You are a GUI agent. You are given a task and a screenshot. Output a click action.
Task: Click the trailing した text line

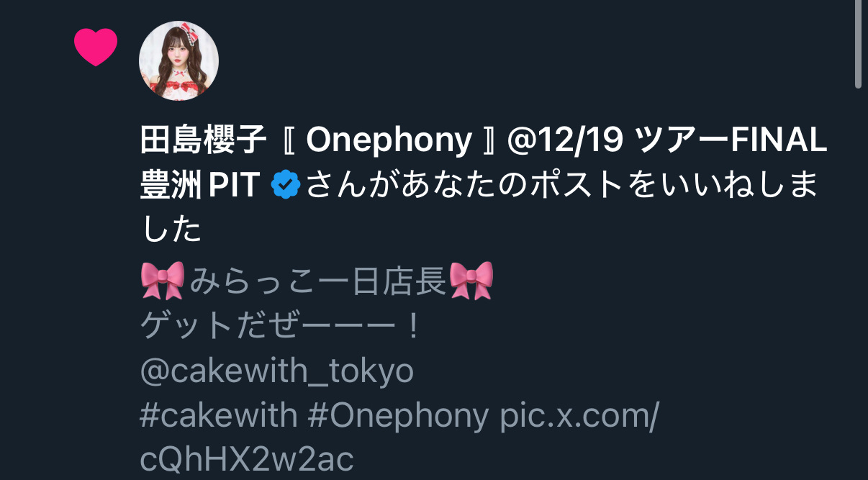(170, 230)
